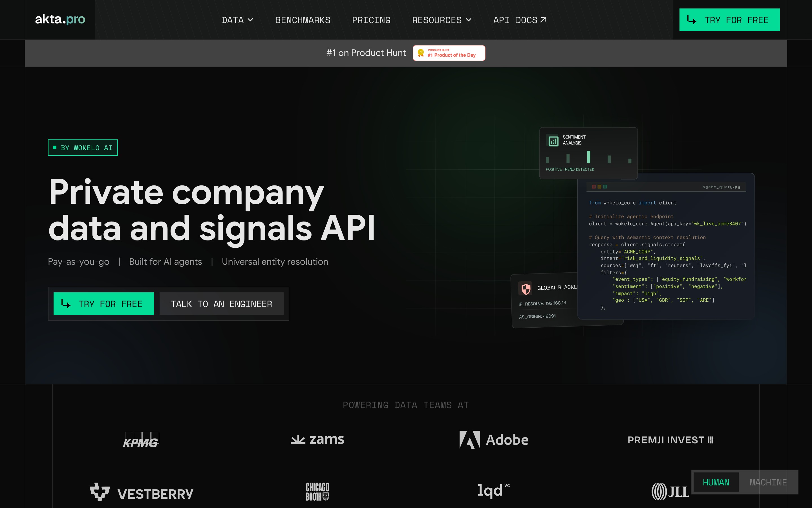The image size is (812, 508).
Task: Click the arrow icon in header TRY FOR FREE
Action: click(x=692, y=20)
